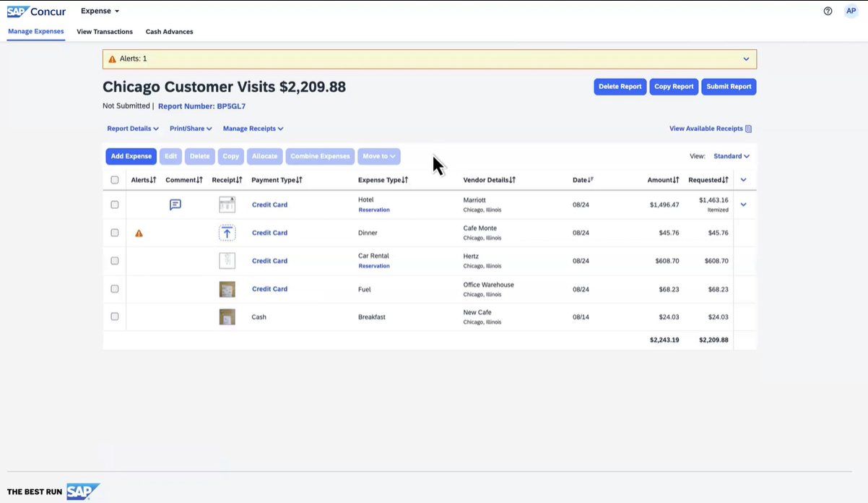Open Cafe Monte row Credit Card link
The height and width of the screenshot is (503, 868).
coord(269,233)
